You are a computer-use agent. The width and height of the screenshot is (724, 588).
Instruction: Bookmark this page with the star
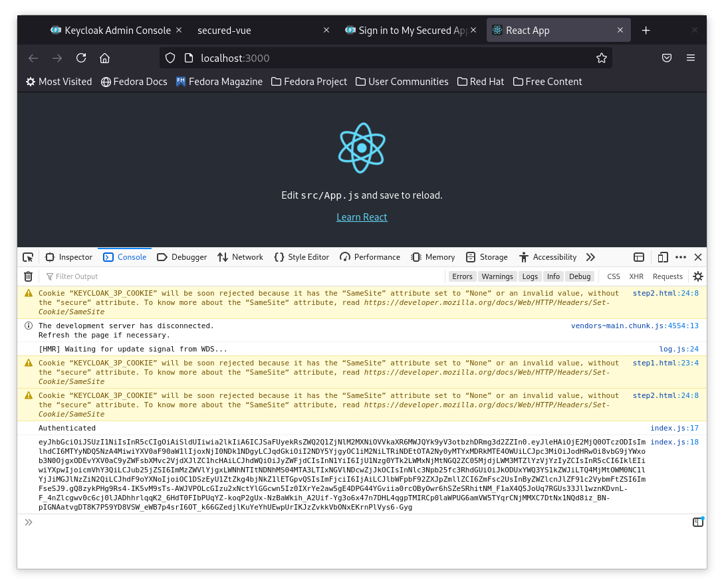(601, 58)
